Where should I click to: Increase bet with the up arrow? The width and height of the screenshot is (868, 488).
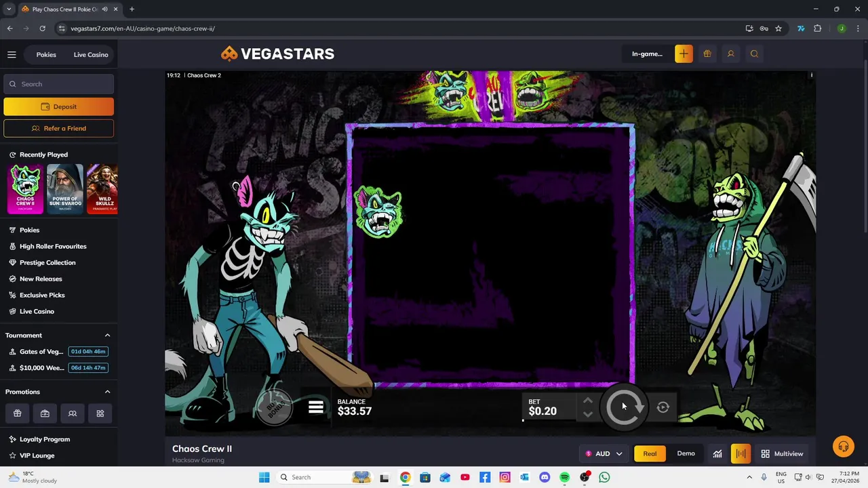click(x=588, y=401)
